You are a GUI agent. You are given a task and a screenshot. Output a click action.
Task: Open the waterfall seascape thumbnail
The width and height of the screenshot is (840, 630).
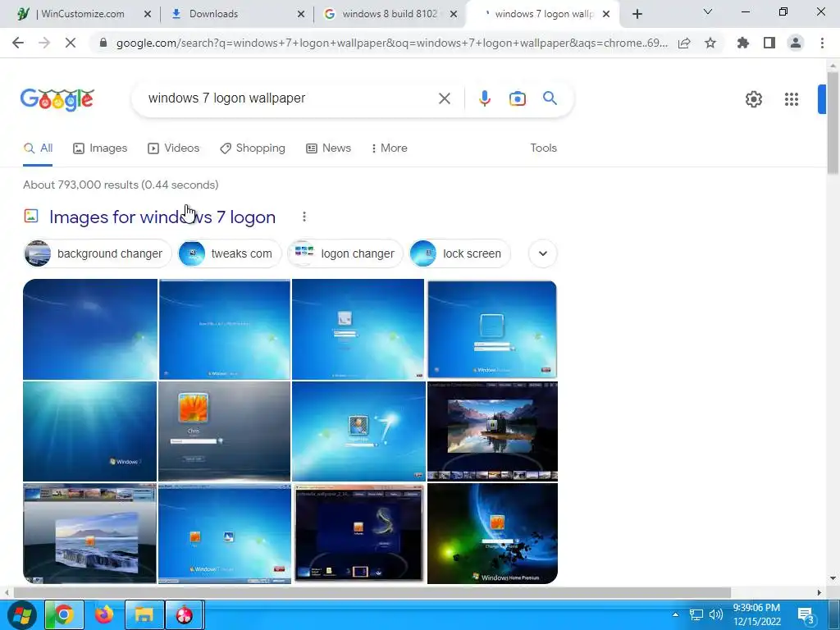click(x=90, y=533)
